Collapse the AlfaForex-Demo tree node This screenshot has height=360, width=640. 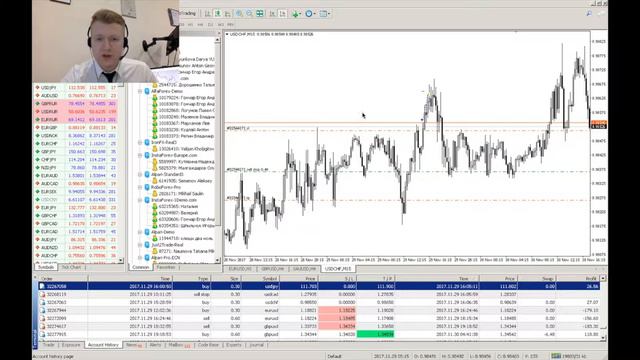pos(140,91)
